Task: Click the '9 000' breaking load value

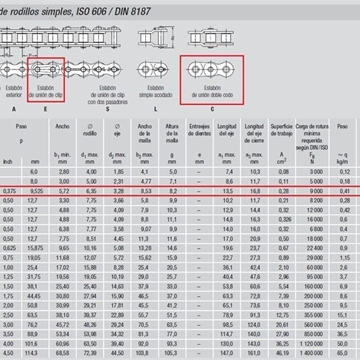Action: click(x=316, y=191)
